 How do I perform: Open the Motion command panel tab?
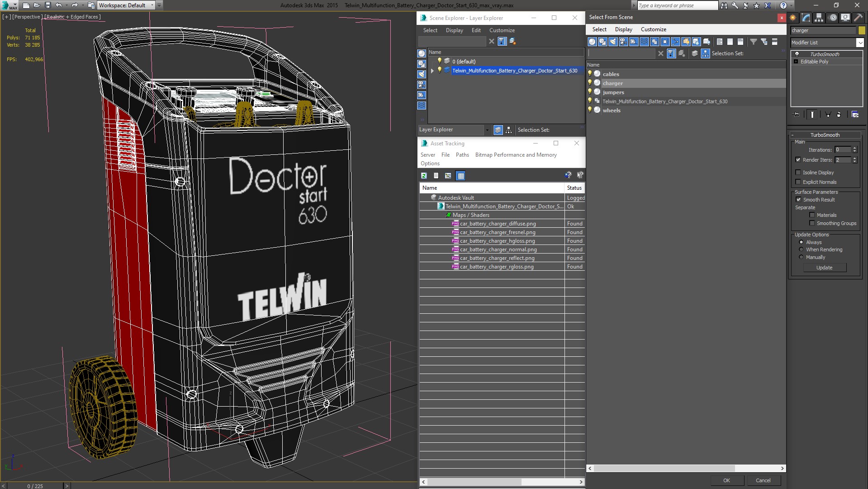[x=832, y=18]
